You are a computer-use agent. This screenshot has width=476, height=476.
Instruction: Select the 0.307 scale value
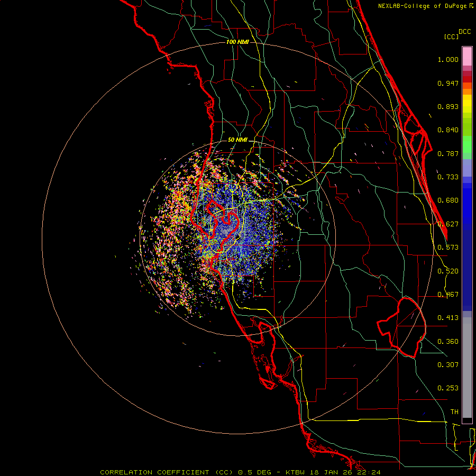coord(448,365)
